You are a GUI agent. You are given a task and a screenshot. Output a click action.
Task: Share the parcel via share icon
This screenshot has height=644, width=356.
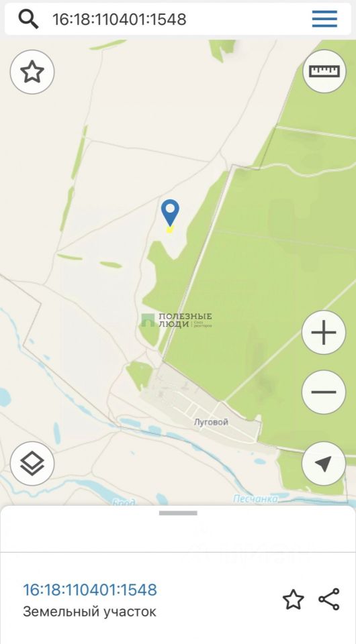click(x=329, y=599)
